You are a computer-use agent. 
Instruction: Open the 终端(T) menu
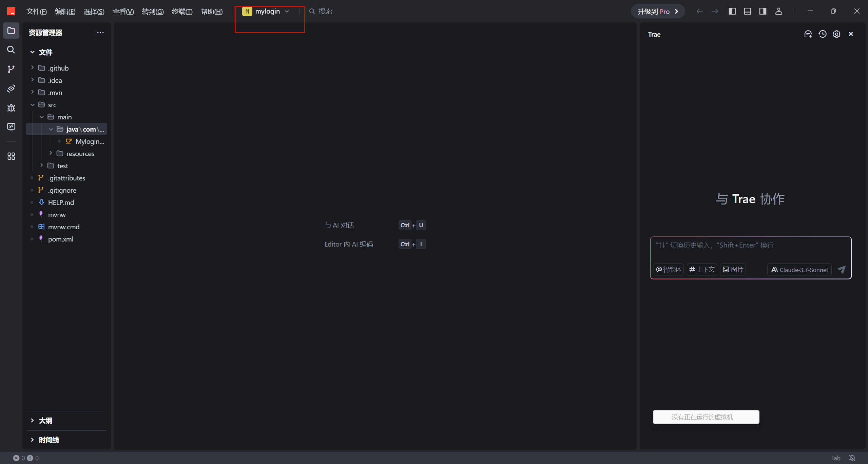pos(182,12)
